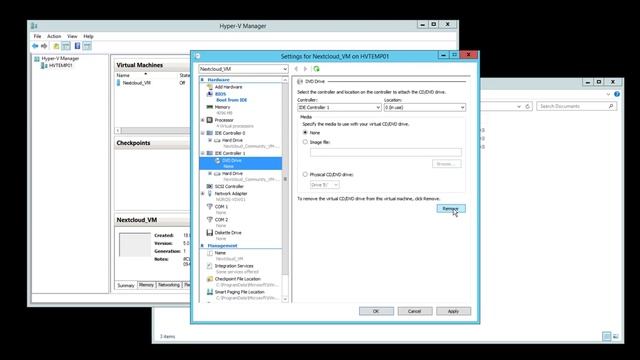The height and width of the screenshot is (360, 640).
Task: Switch to the Summary tab
Action: point(126,285)
